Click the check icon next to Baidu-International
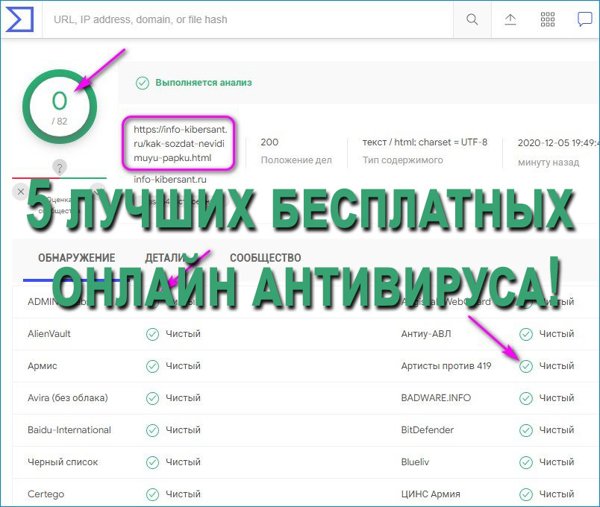The height and width of the screenshot is (507, 600). 153,430
